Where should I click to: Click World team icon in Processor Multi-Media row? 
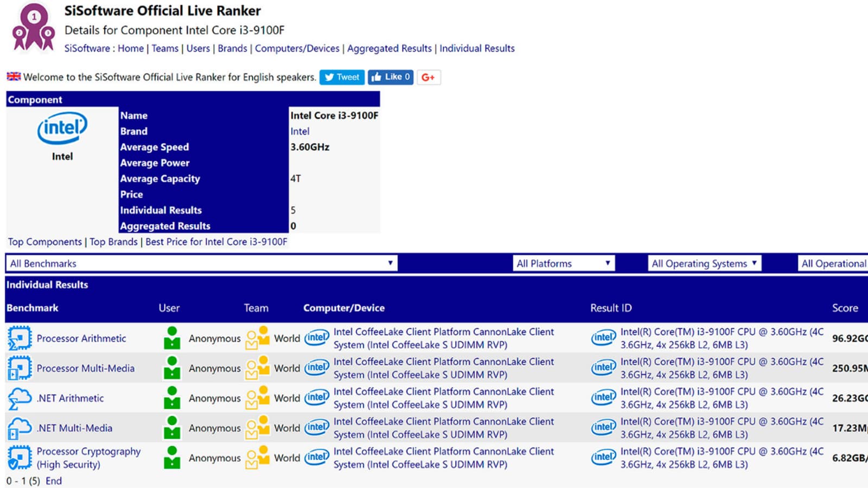pyautogui.click(x=258, y=368)
